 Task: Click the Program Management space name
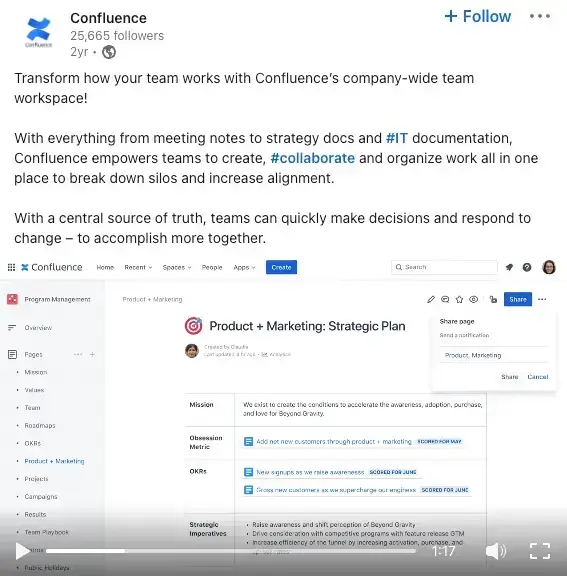pyautogui.click(x=57, y=299)
